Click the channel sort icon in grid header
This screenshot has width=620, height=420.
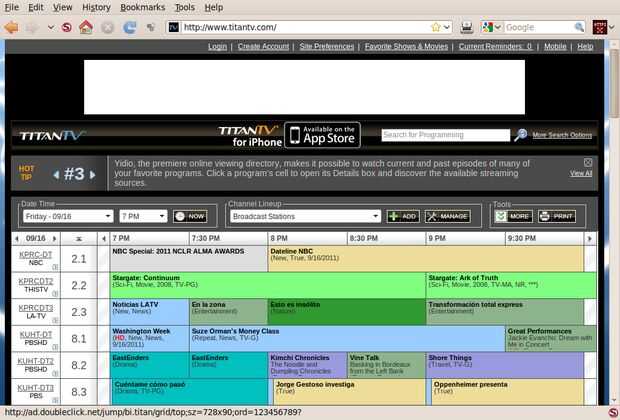tap(79, 238)
